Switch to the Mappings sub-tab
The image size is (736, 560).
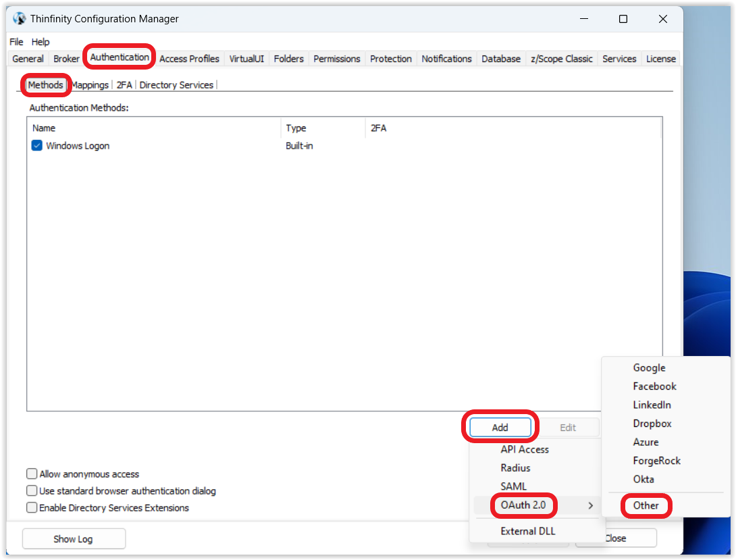[x=90, y=85]
